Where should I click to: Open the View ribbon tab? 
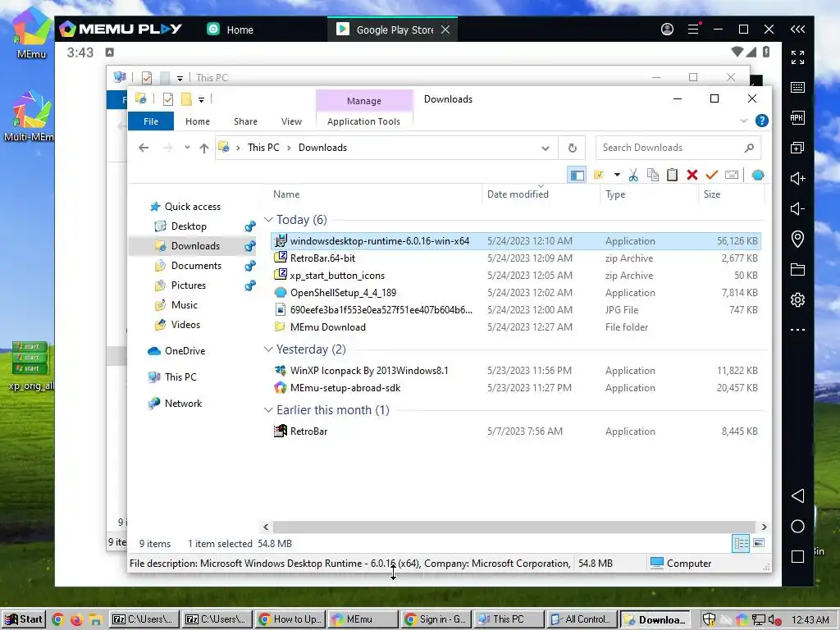click(291, 121)
